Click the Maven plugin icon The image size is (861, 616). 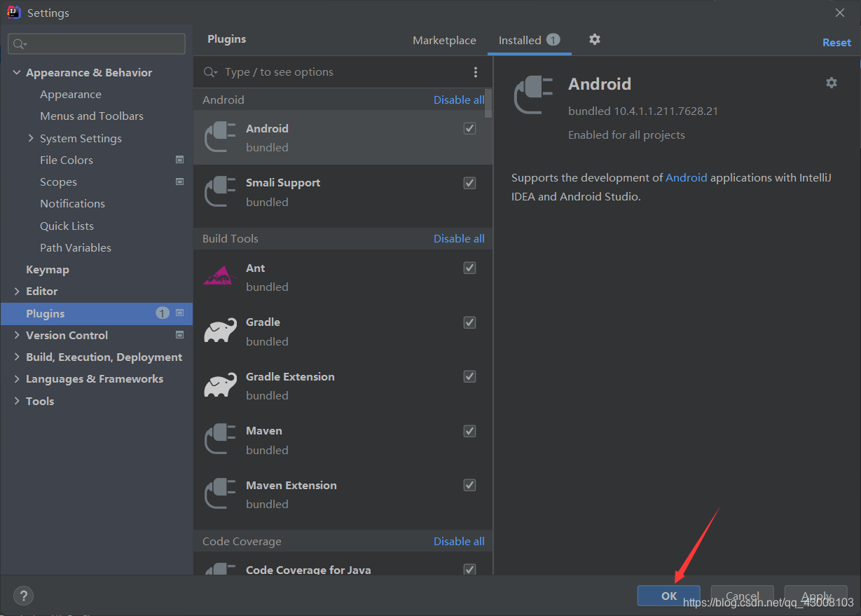click(220, 439)
